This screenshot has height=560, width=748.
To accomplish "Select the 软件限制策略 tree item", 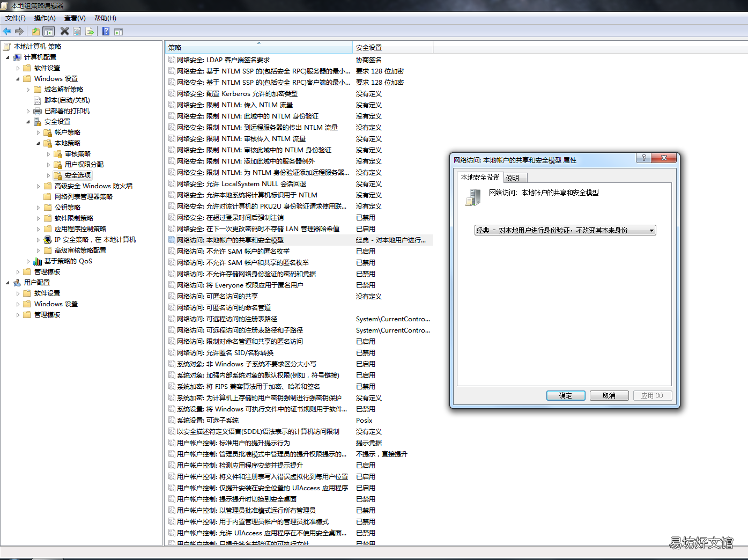I will pos(74,218).
